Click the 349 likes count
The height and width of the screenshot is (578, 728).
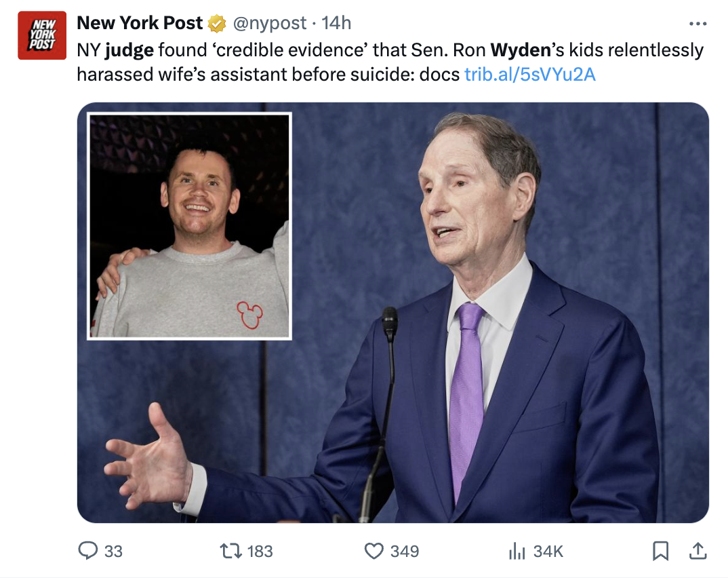click(404, 552)
